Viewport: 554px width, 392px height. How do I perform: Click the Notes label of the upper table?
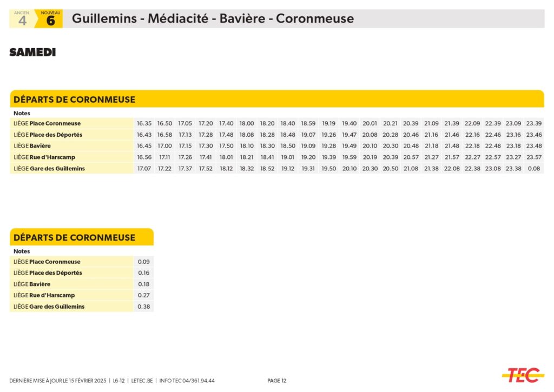[x=22, y=114]
